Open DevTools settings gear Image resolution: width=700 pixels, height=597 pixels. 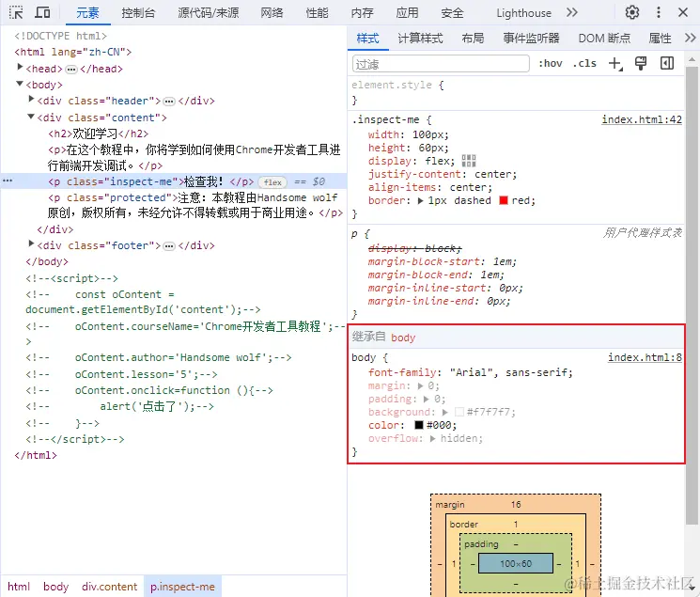click(631, 12)
